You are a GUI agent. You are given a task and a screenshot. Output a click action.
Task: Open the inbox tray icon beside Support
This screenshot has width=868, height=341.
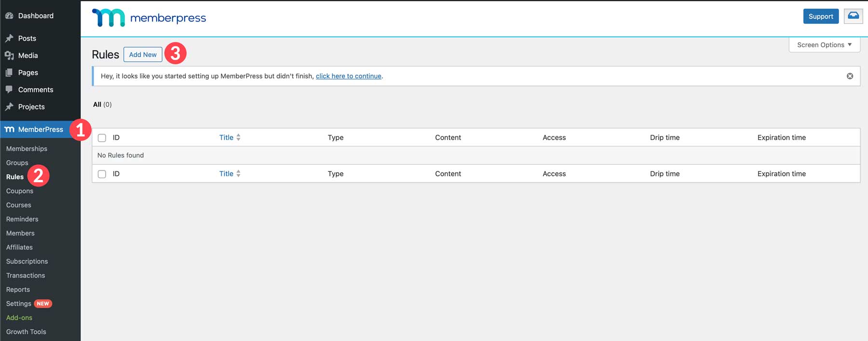(x=853, y=16)
